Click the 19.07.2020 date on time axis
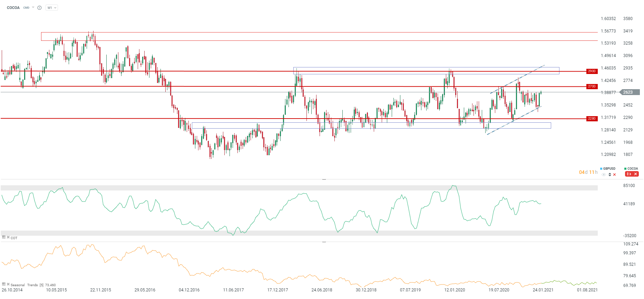The width and height of the screenshot is (644, 299). pos(499,290)
